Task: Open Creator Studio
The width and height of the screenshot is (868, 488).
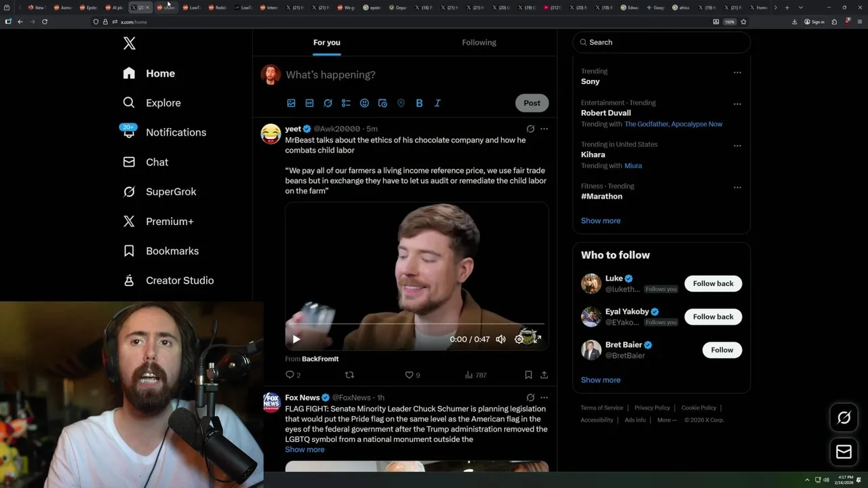Action: [168, 281]
